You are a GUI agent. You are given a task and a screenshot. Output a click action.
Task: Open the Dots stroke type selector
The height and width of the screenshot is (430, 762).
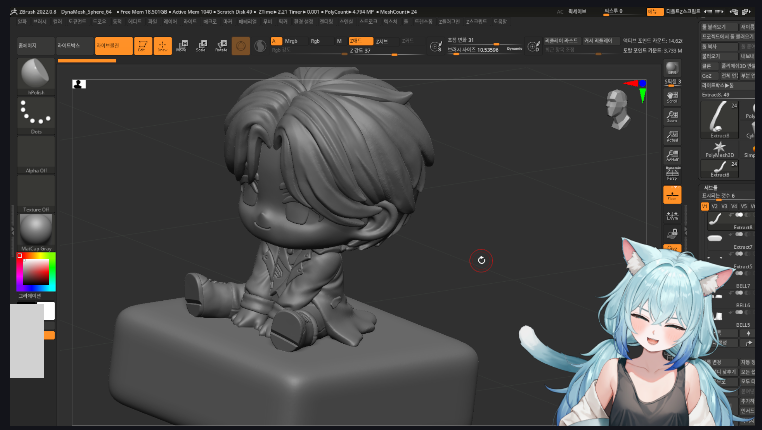[36, 116]
